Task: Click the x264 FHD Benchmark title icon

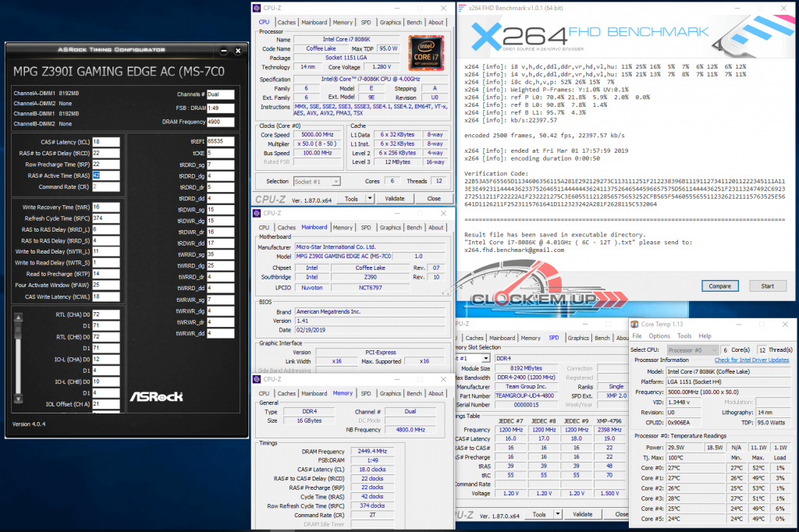Action: pyautogui.click(x=462, y=8)
